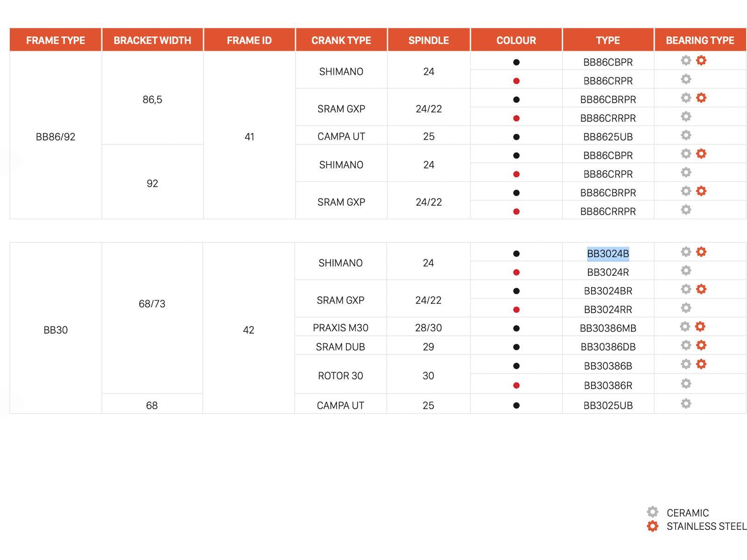This screenshot has height=560, width=747.
Task: Click the highlighted BB3024B type code
Action: (607, 254)
